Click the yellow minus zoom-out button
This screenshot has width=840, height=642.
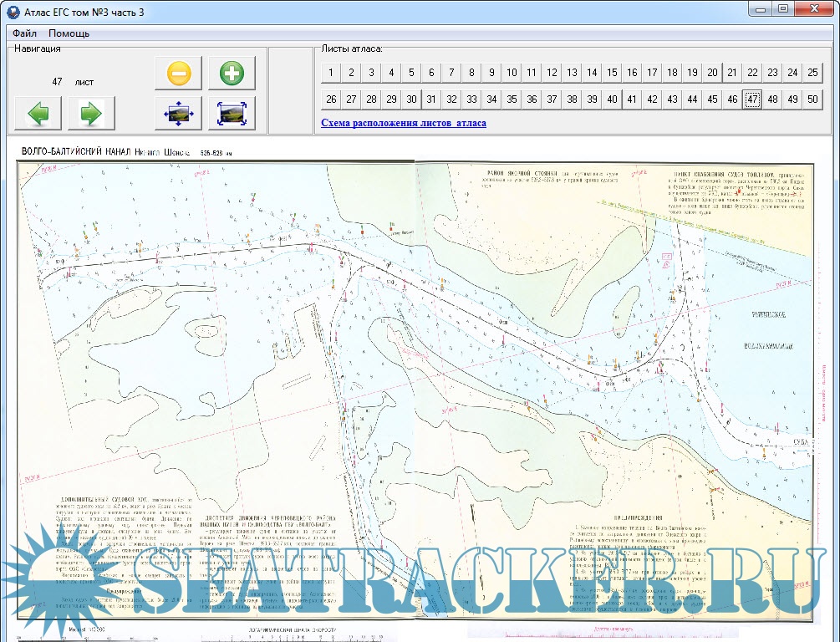[178, 74]
